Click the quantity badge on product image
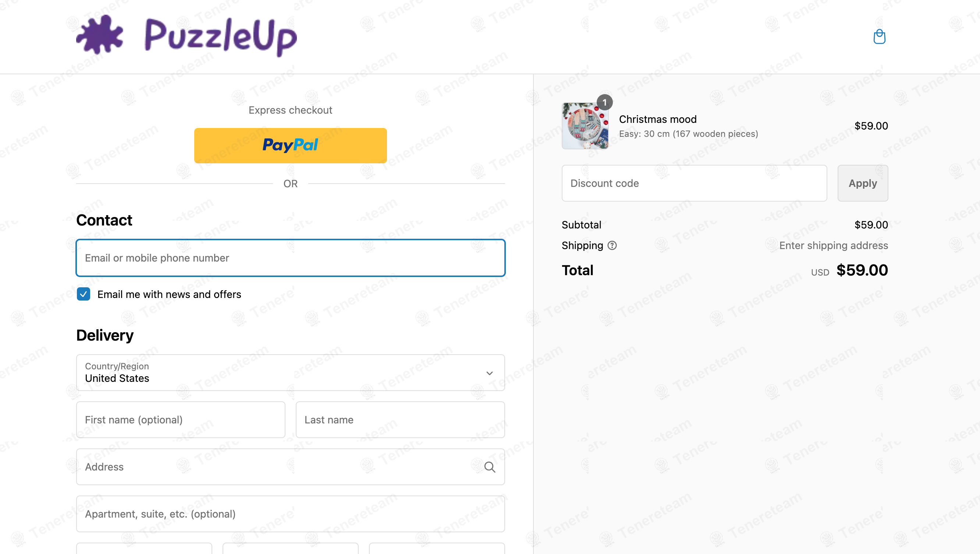 [x=604, y=102]
